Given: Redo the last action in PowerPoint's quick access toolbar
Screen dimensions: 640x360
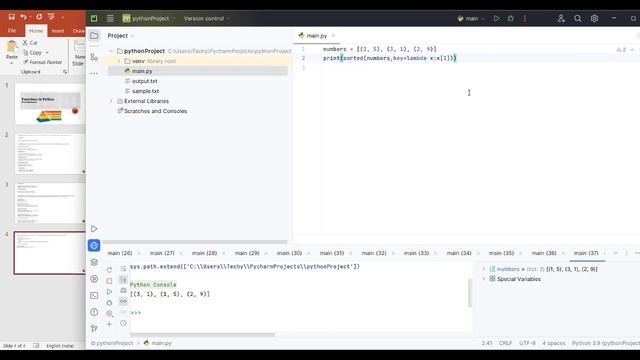Looking at the screenshot, I should (39, 17).
